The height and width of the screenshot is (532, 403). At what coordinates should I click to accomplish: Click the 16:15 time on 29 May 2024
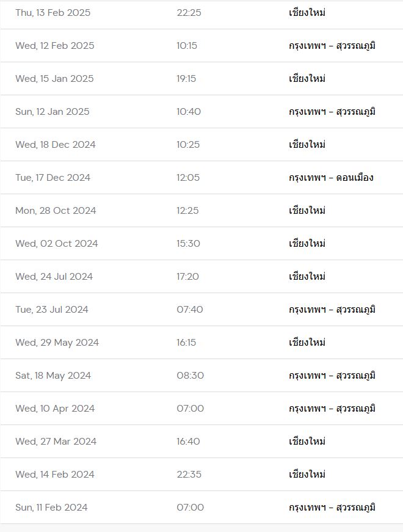[186, 342]
